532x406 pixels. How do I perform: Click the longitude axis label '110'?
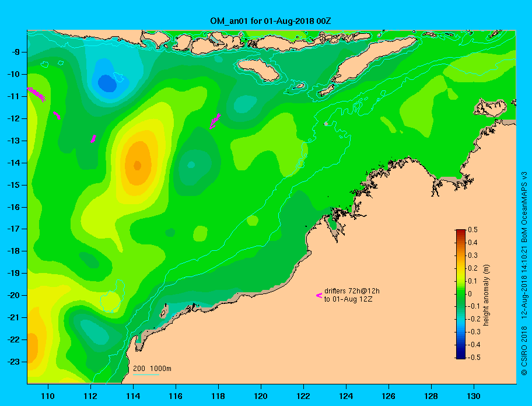click(x=48, y=396)
